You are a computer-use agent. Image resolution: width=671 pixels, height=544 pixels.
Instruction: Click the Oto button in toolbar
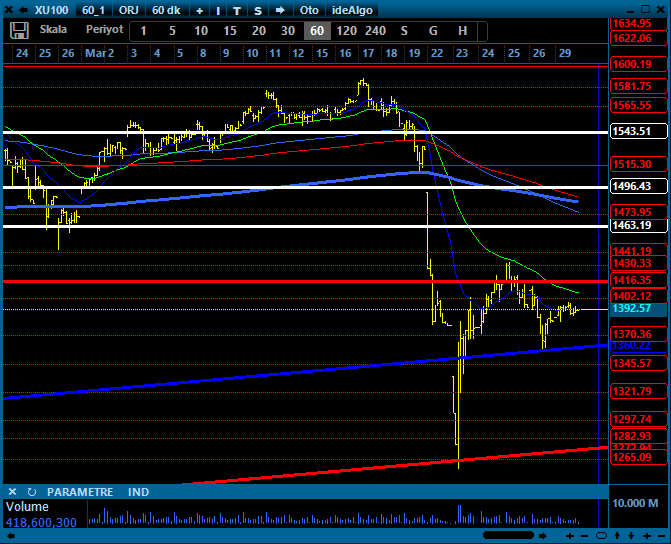[309, 10]
